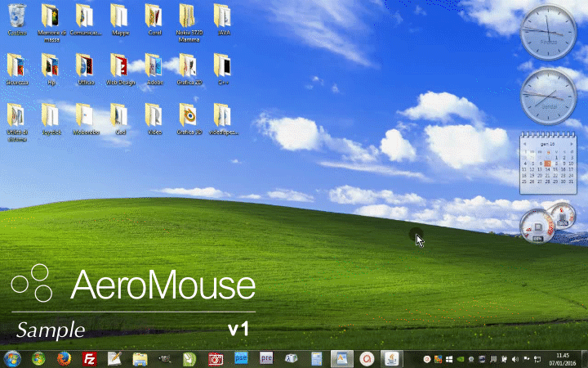Click the Firenze clock gadget
The image size is (588, 368).
click(548, 32)
